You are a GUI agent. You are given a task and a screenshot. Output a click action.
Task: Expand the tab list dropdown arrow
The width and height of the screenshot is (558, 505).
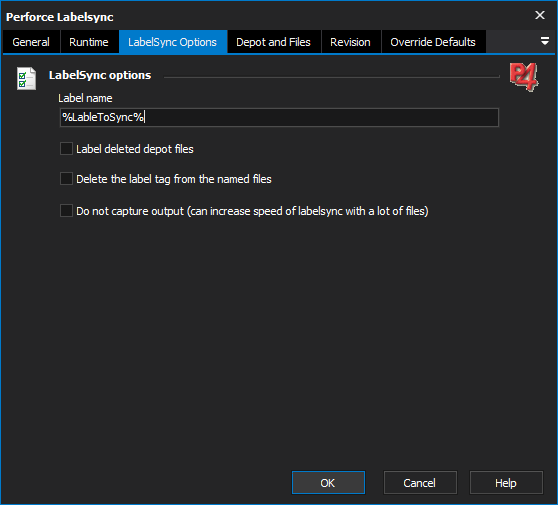click(545, 41)
